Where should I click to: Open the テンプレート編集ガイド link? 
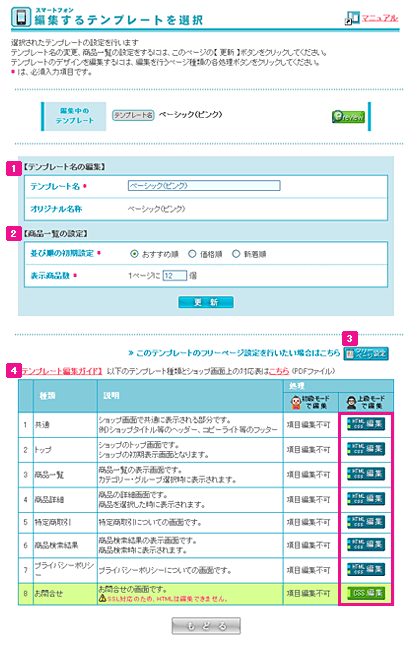coord(62,371)
